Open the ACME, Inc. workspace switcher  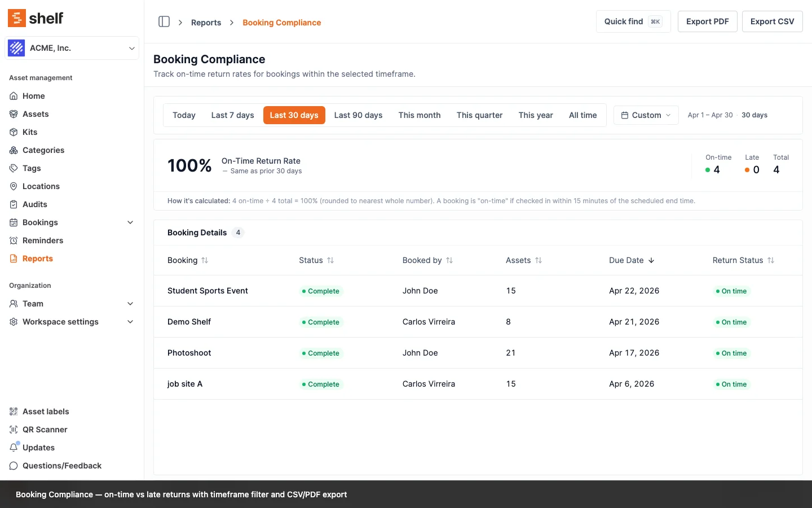pos(72,48)
